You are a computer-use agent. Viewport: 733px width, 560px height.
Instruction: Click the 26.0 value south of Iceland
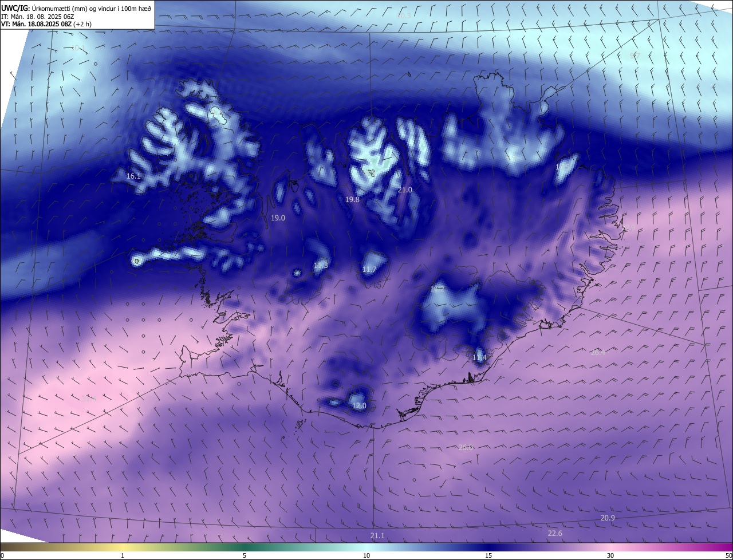click(x=466, y=448)
